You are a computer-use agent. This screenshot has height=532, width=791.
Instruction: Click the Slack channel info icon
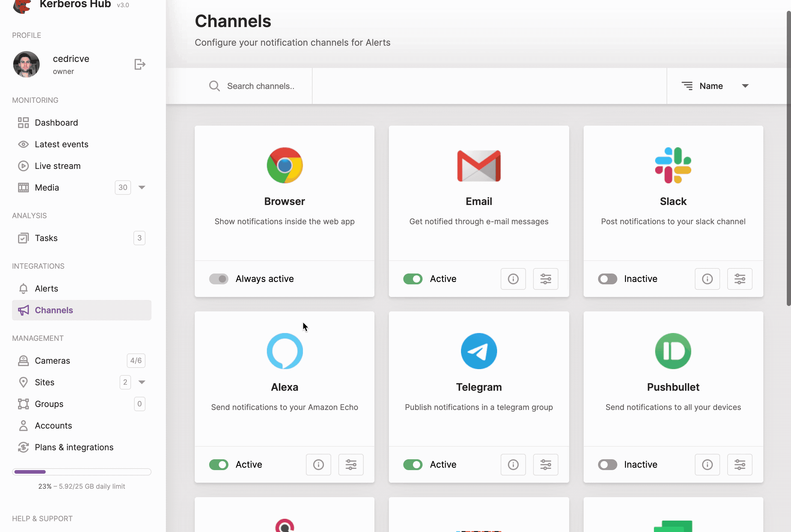(x=707, y=279)
